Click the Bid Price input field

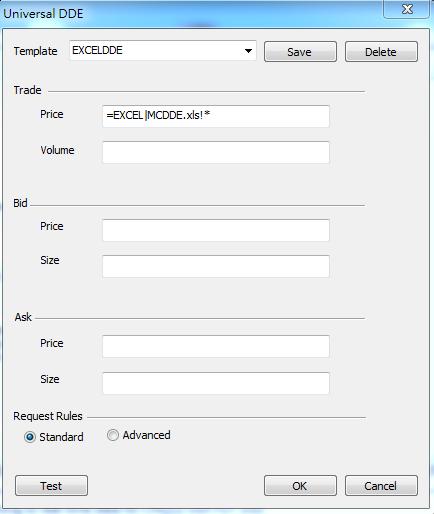click(x=216, y=230)
